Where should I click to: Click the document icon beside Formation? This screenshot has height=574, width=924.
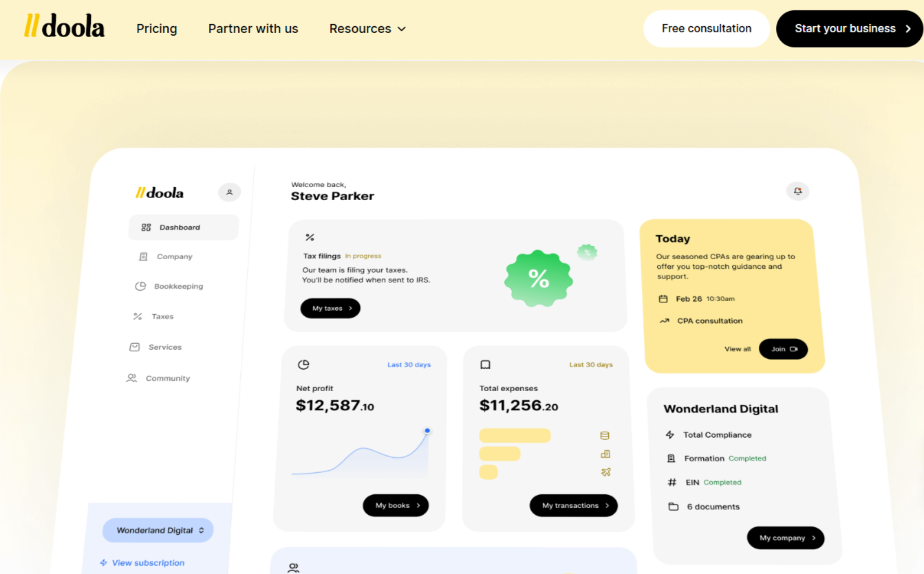671,459
